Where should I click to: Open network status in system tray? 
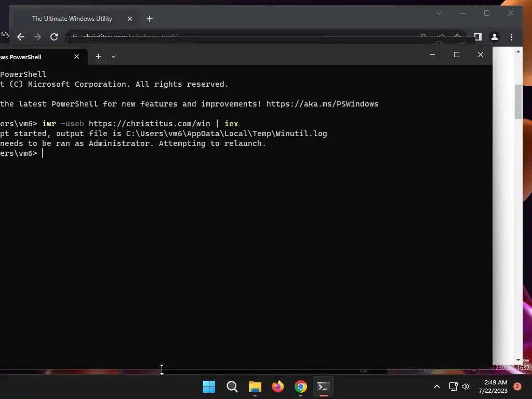[x=453, y=387]
